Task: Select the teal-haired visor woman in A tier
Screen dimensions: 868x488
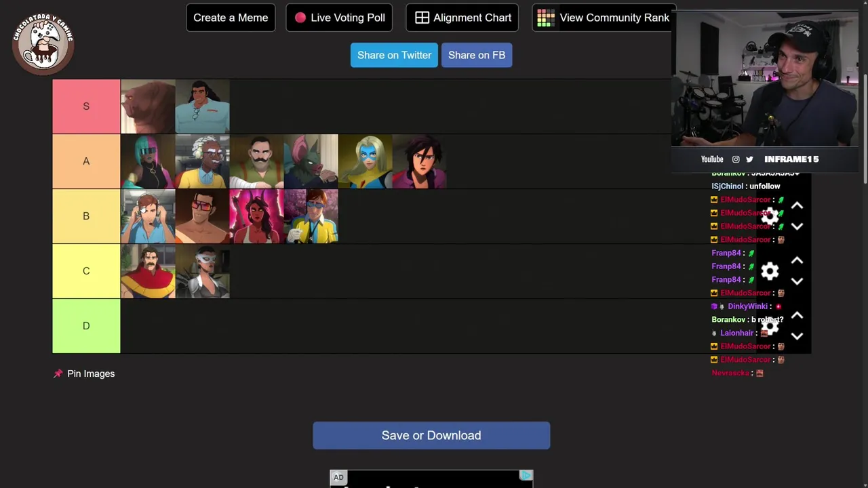Action: coord(148,161)
